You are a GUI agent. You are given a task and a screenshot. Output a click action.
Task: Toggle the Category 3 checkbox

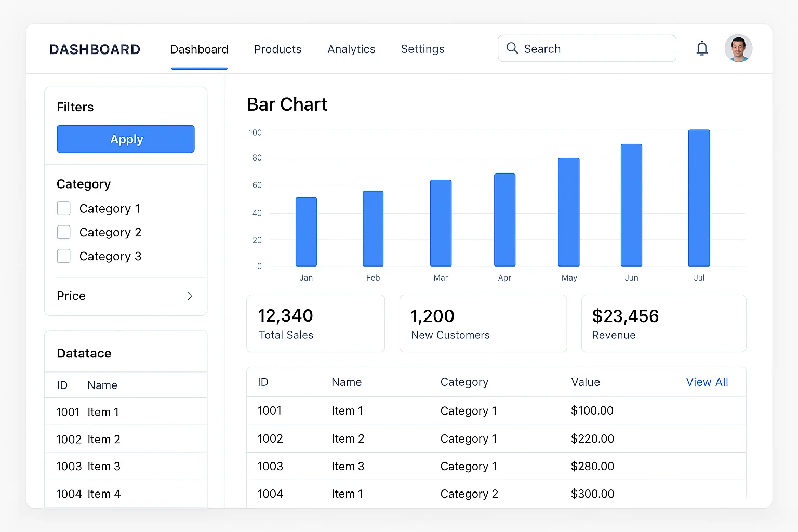(x=63, y=256)
